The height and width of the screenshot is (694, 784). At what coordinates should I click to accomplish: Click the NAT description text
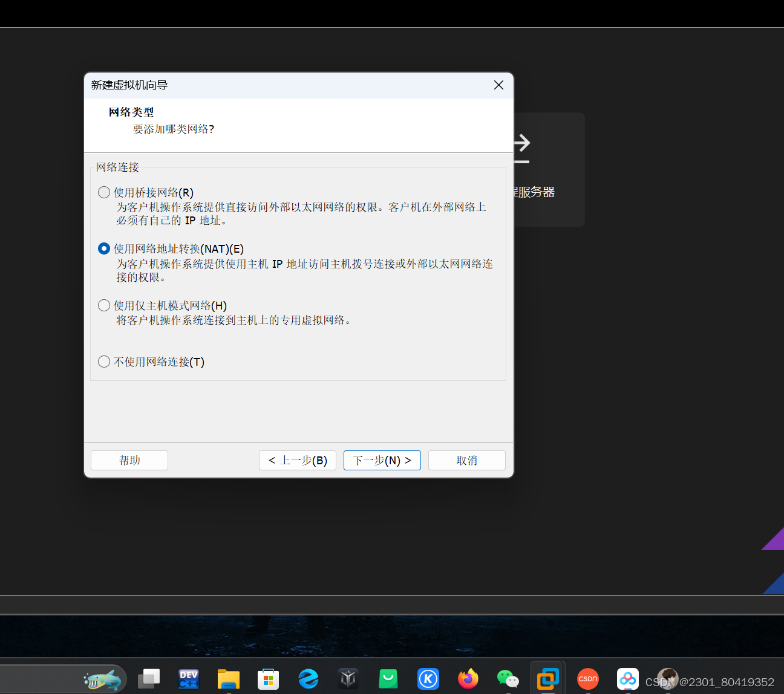[x=305, y=270]
